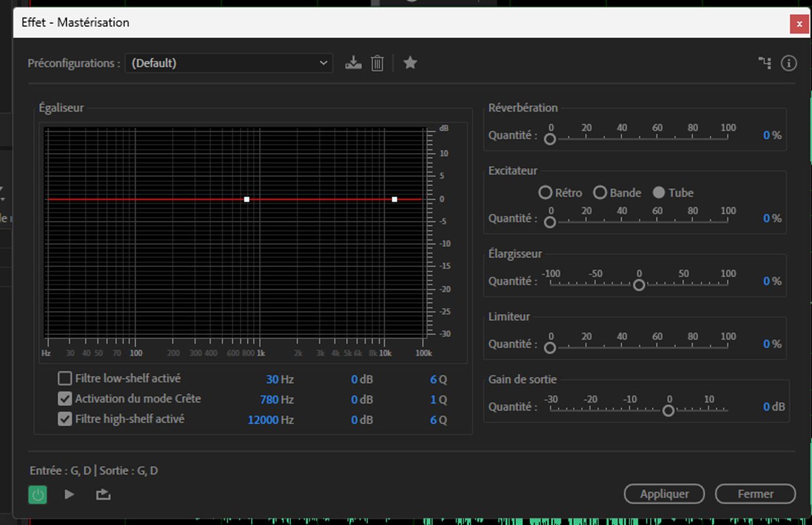Click the Élargisseur quantity slider handle
812x525 pixels.
639,285
